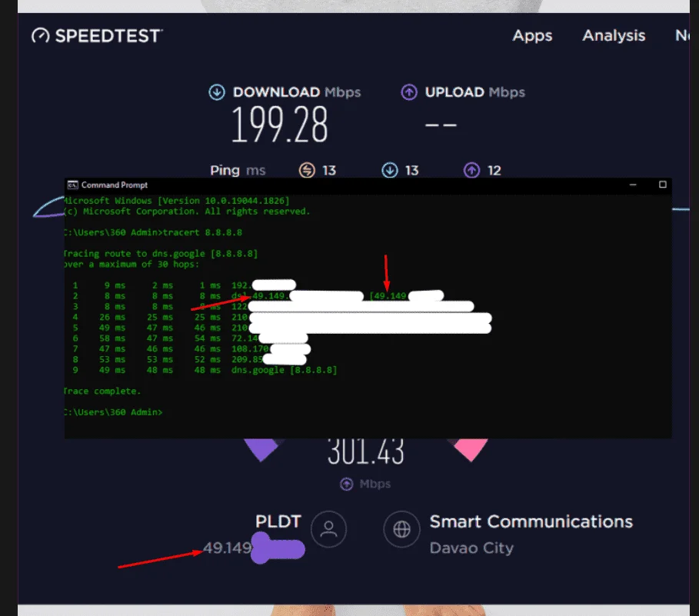
Task: Click the 'Tracing route to dns.google' line
Action: pyautogui.click(x=161, y=254)
